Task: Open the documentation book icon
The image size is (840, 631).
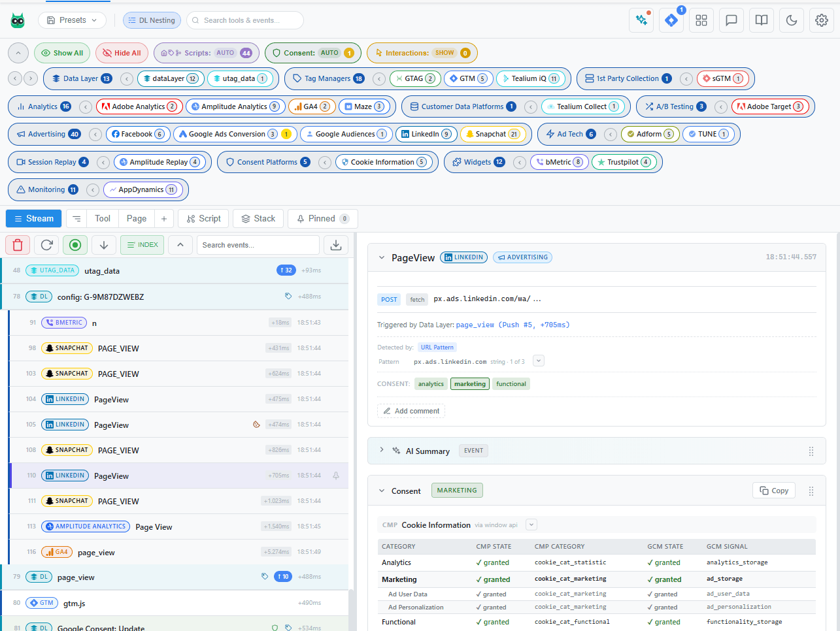Action: (x=762, y=20)
